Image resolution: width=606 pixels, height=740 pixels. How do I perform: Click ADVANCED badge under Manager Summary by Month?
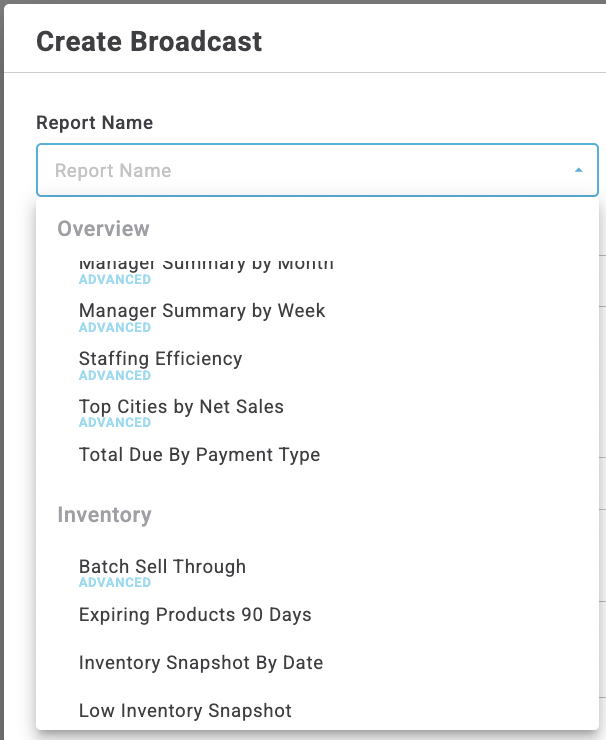tap(115, 280)
